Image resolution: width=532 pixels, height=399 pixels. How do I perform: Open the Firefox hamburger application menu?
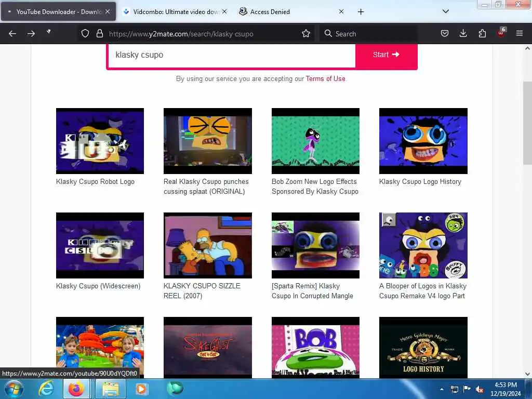pos(519,34)
